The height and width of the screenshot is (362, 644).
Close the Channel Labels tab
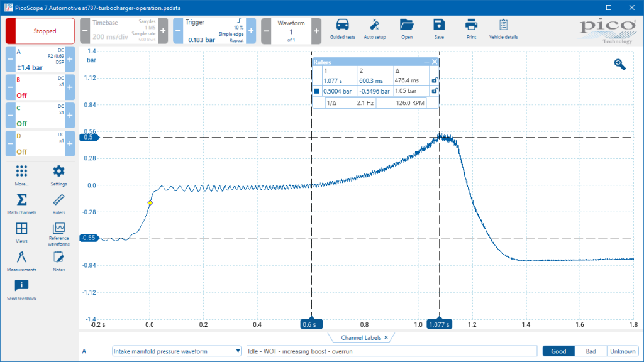tap(386, 337)
